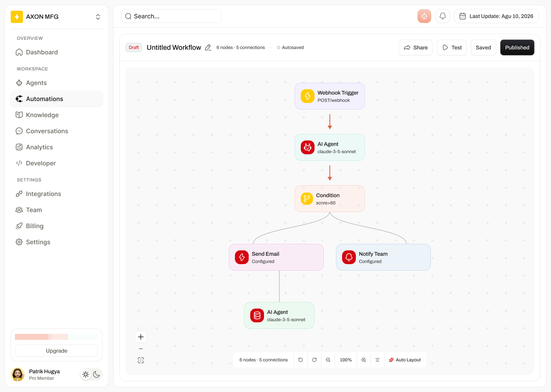Click the align lines icon in bottom toolbar
The width and height of the screenshot is (551, 392).
click(377, 360)
